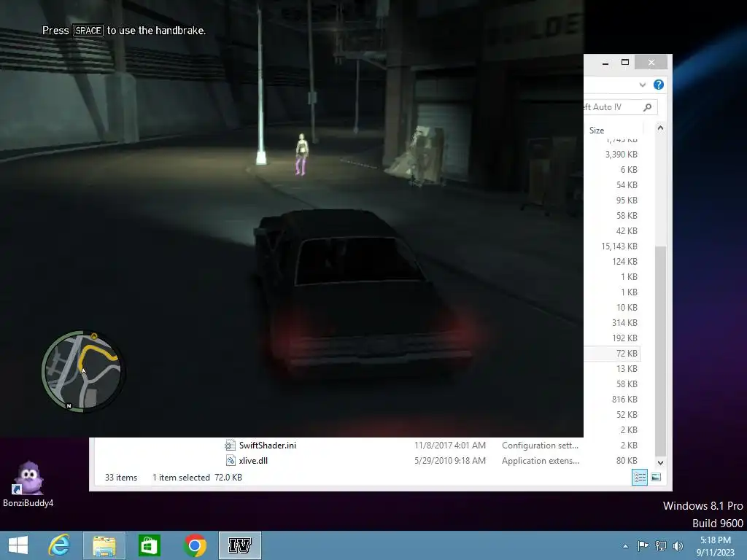Click the 42 KB size cell
The image size is (747, 560).
627,231
